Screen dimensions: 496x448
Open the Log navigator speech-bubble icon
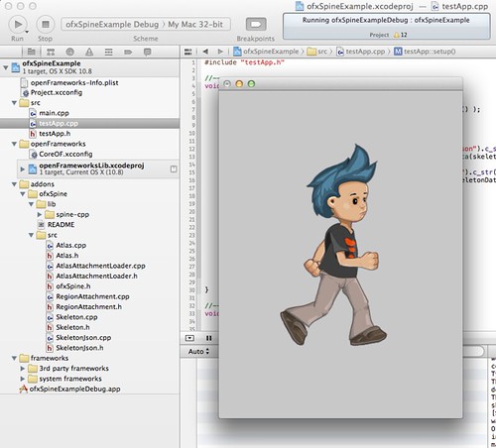pyautogui.click(x=148, y=52)
